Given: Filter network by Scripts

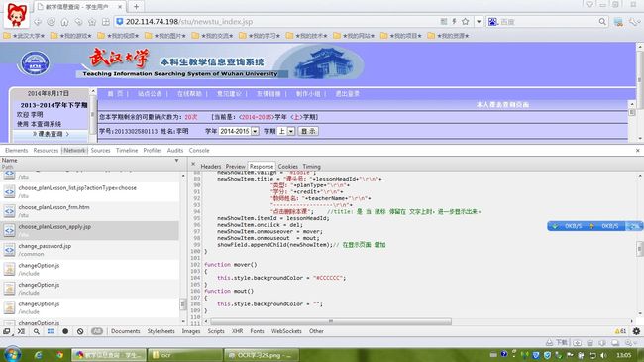Looking at the screenshot, I should tap(216, 331).
